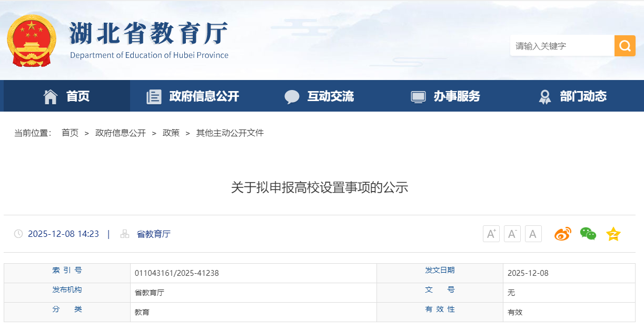Screen dimensions: 644x329
Task: Click the search magnifier button
Action: [x=625, y=46]
